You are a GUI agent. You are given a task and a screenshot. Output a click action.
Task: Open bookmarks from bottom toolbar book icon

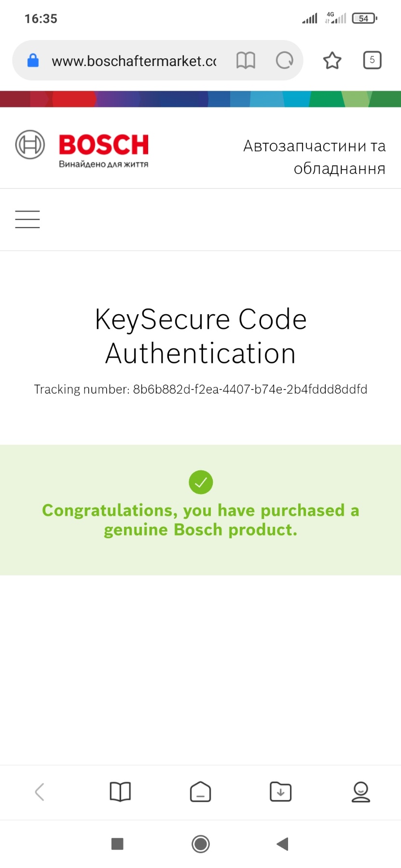pos(120,792)
